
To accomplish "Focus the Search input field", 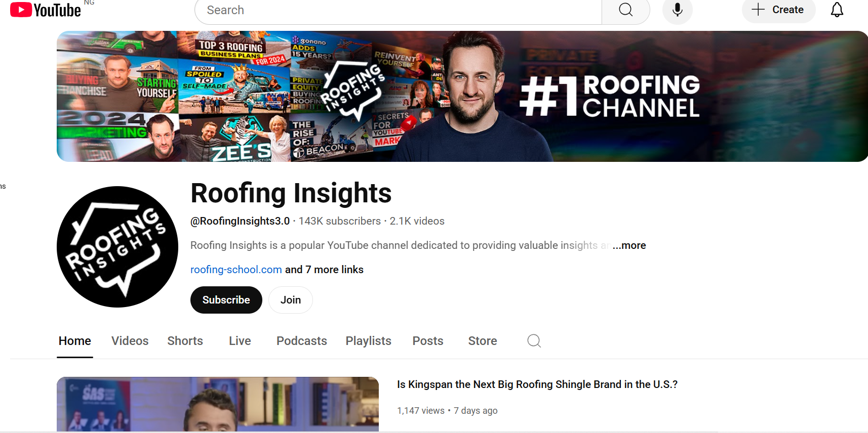I will click(x=398, y=10).
